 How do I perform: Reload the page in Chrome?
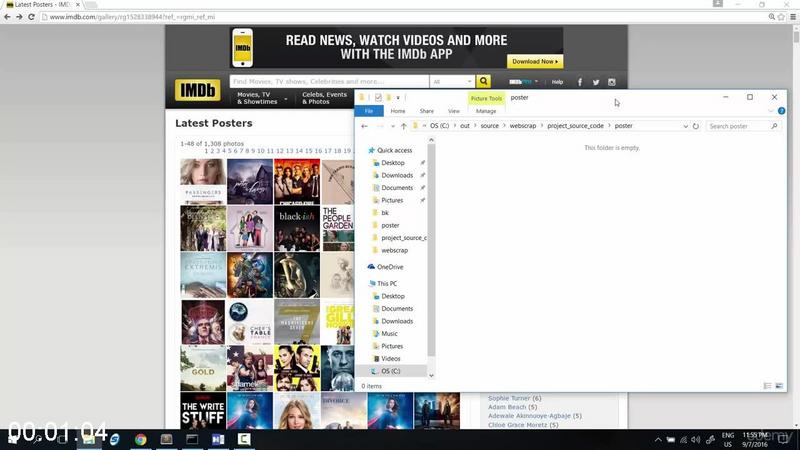tap(31, 17)
